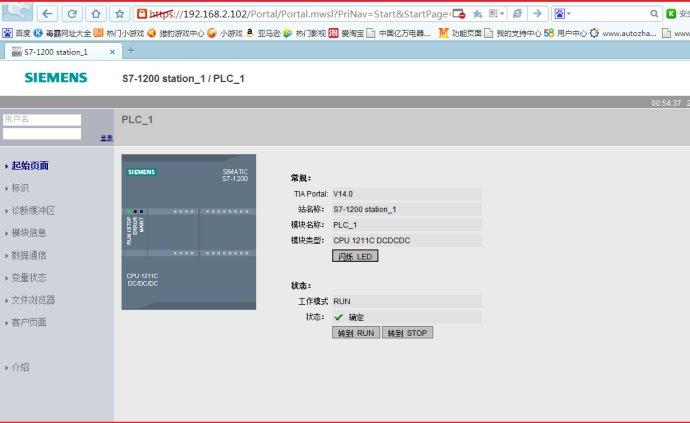Screen dimensions: 690x423
Task: Click the add-bookmark star in address bar
Action: coord(477,14)
